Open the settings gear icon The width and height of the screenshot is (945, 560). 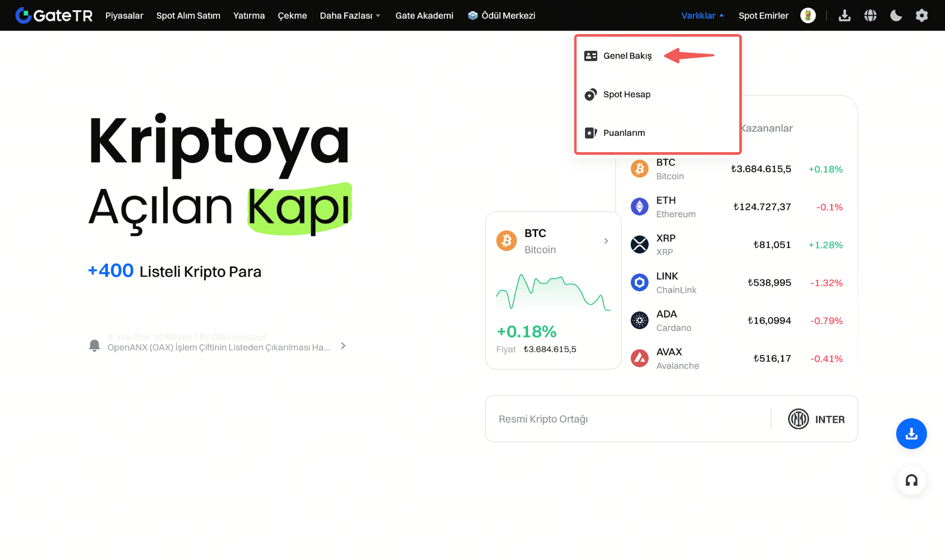(921, 16)
